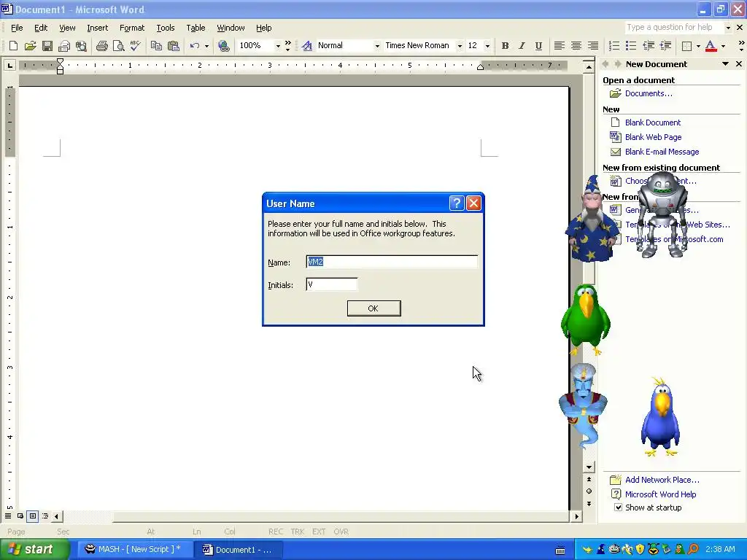The height and width of the screenshot is (560, 747).
Task: Click the vertical scrollbar down arrow
Action: [x=589, y=467]
